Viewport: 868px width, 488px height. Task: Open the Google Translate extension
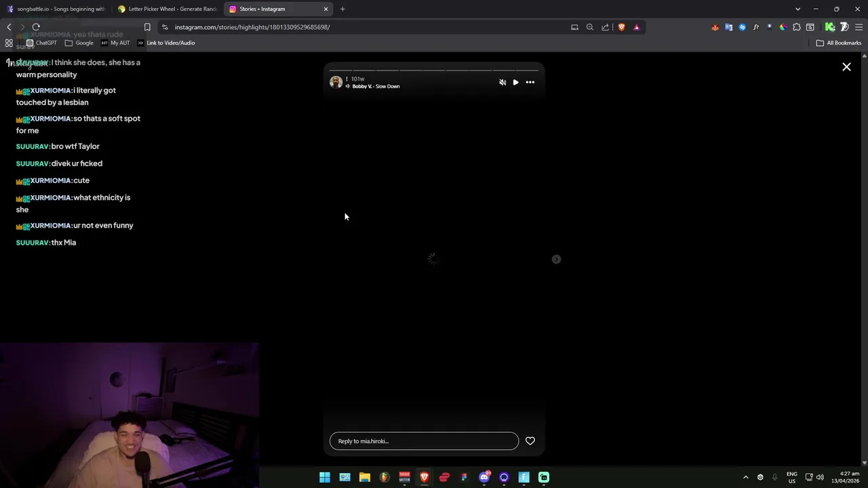pyautogui.click(x=728, y=27)
